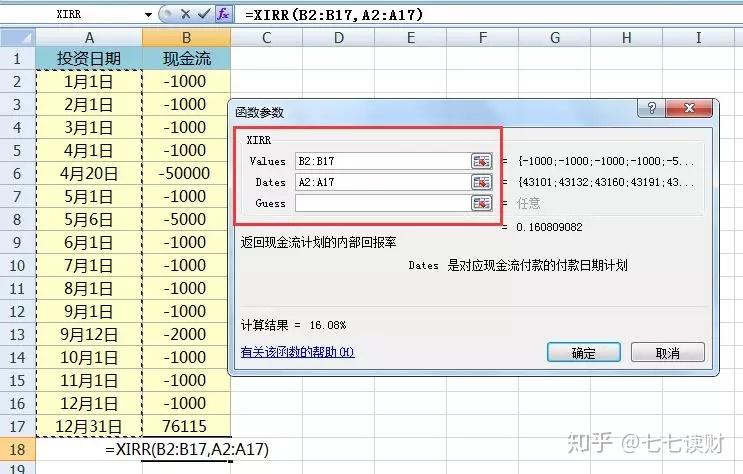
Task: Click cell containing -2000
Action: pyautogui.click(x=186, y=335)
